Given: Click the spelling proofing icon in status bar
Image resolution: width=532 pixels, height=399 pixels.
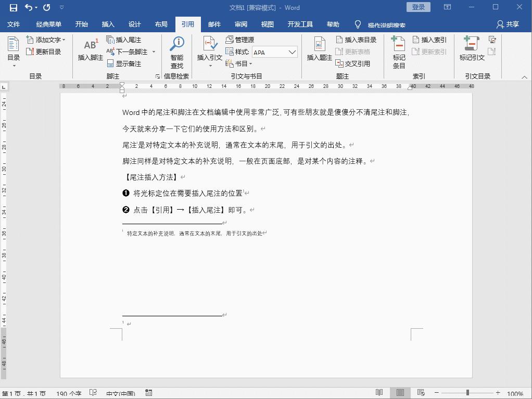Looking at the screenshot, I should click(x=93, y=393).
